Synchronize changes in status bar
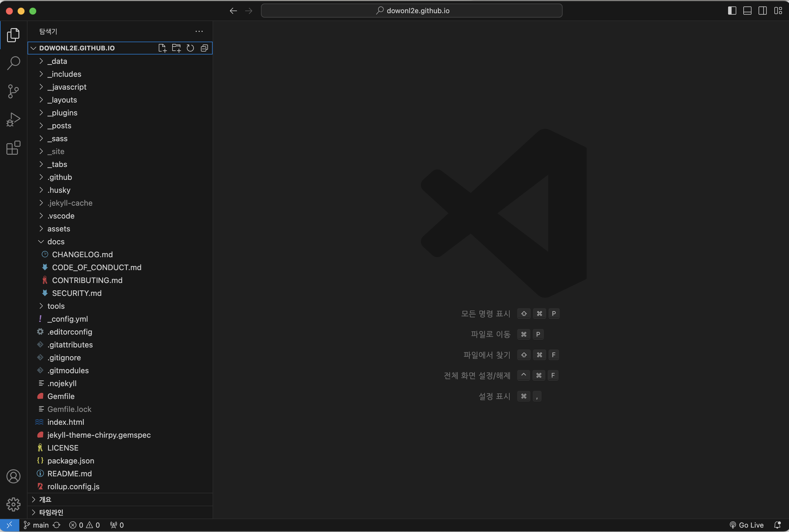Screen dimensions: 789x532 [x=57, y=525]
